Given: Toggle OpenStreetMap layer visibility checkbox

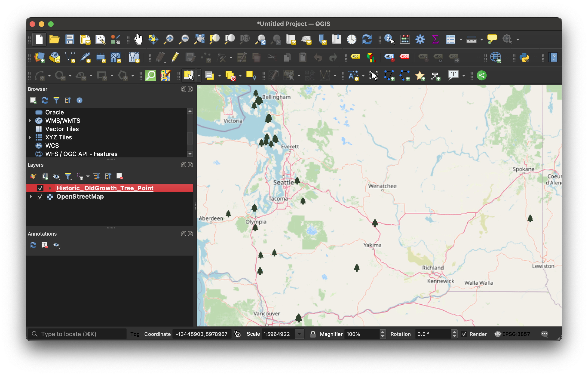Looking at the screenshot, I should 40,197.
